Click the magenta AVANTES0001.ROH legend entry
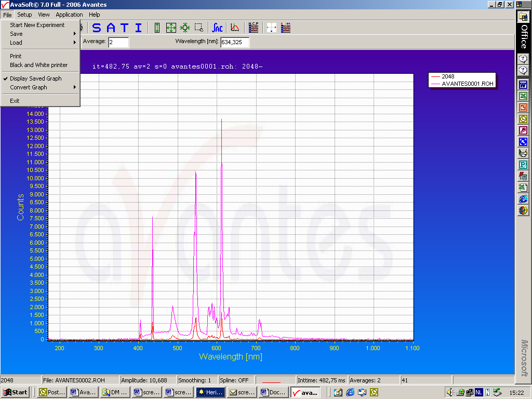This screenshot has width=532, height=399. click(x=462, y=84)
